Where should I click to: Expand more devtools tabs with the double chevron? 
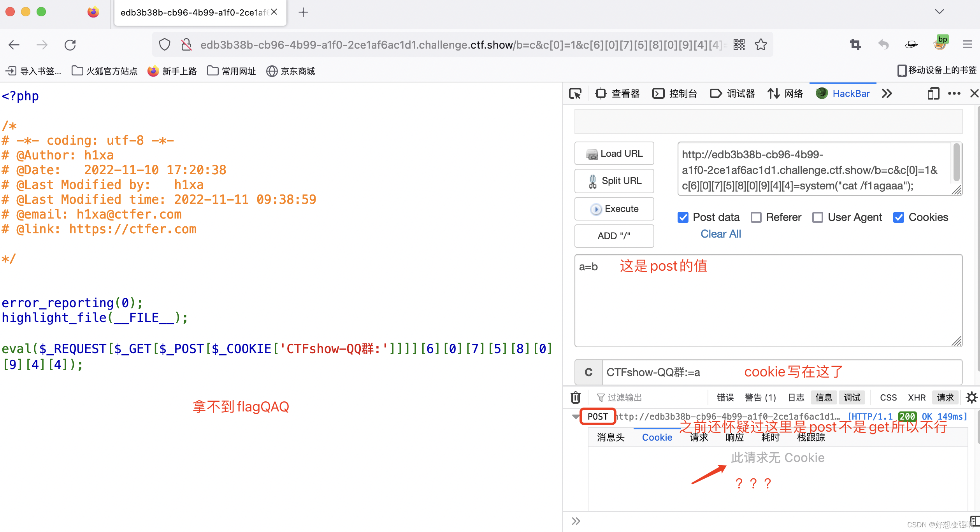click(887, 94)
